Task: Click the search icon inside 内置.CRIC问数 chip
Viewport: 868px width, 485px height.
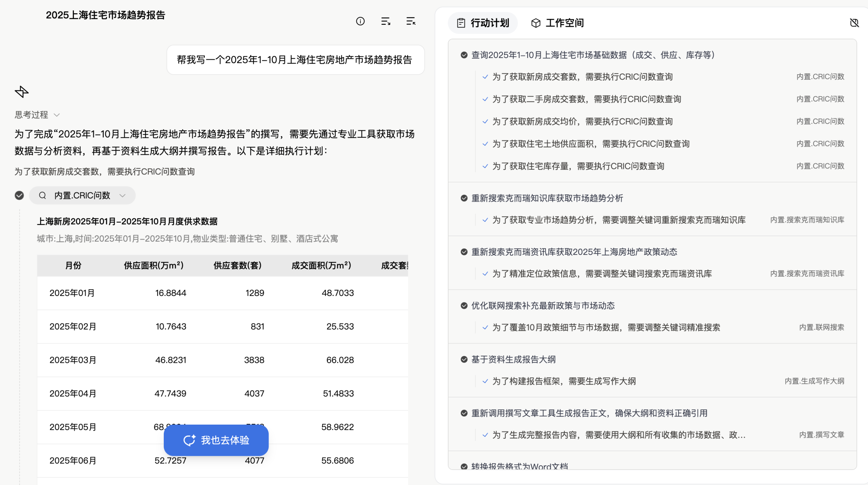Action: 42,195
